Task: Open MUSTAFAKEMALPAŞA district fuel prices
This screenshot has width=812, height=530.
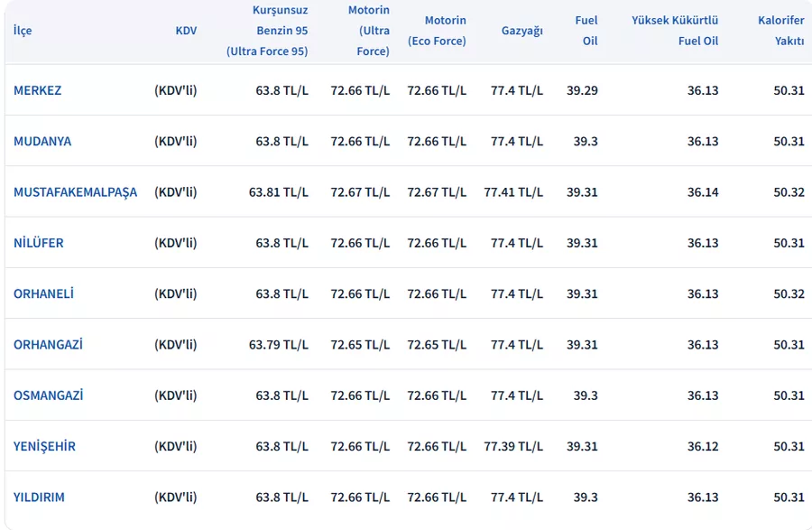Action: click(75, 192)
